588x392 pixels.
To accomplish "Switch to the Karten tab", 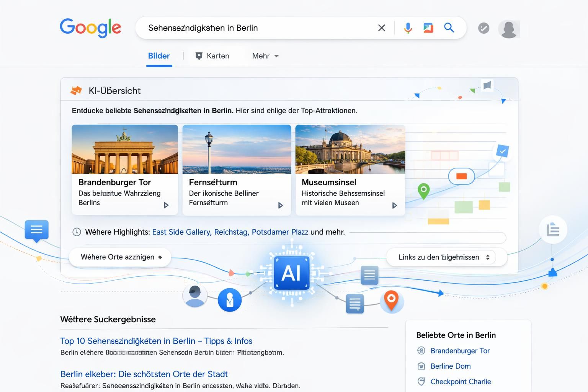I will tap(212, 56).
